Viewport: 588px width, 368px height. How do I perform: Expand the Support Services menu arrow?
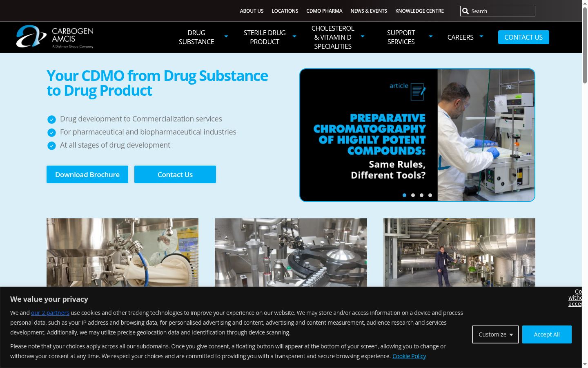click(431, 36)
